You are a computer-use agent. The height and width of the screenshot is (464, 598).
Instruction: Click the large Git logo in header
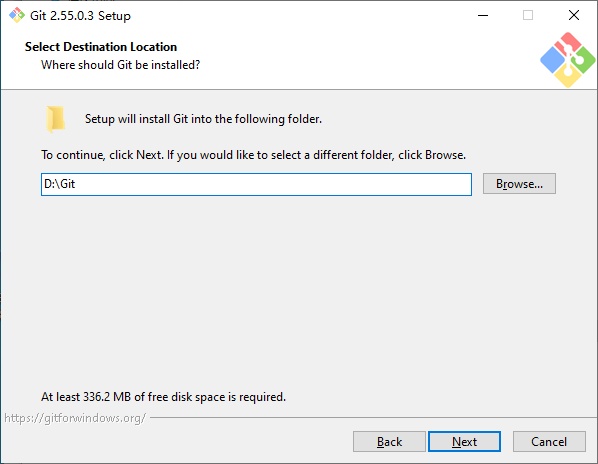(x=567, y=60)
